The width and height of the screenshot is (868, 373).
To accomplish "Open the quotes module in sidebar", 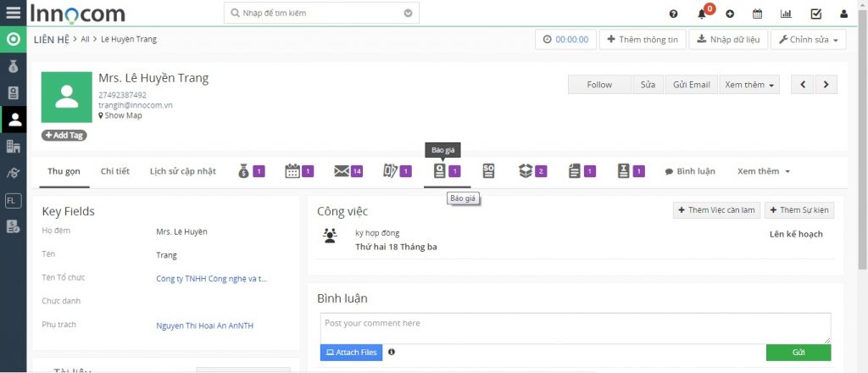I will pos(13,93).
